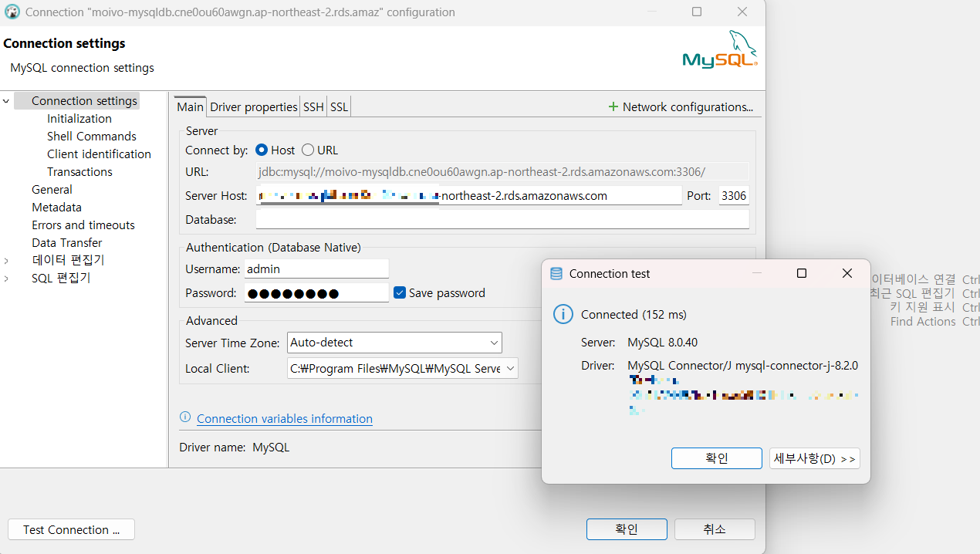
Task: Click Find Actions in the background window
Action: tap(923, 322)
